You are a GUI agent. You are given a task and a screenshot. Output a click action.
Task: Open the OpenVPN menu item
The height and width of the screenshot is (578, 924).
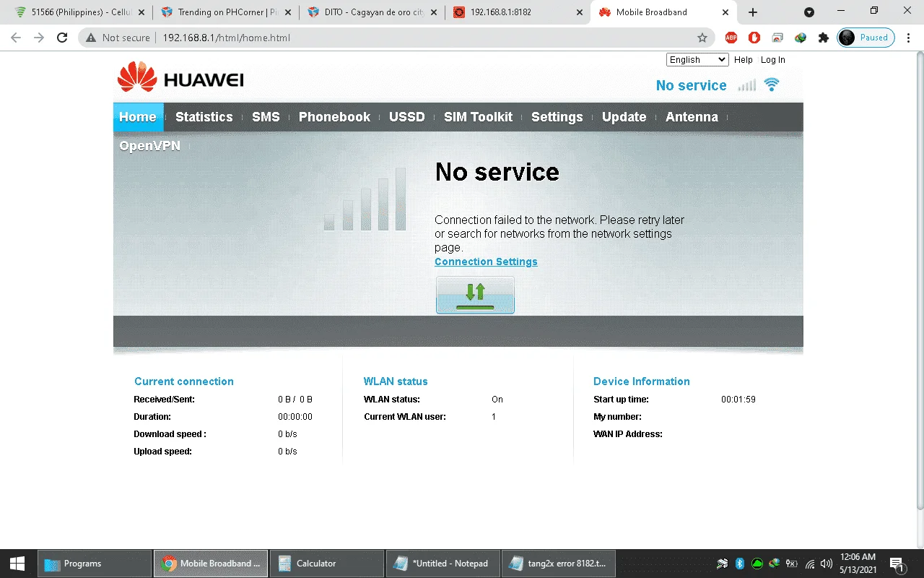(x=149, y=146)
